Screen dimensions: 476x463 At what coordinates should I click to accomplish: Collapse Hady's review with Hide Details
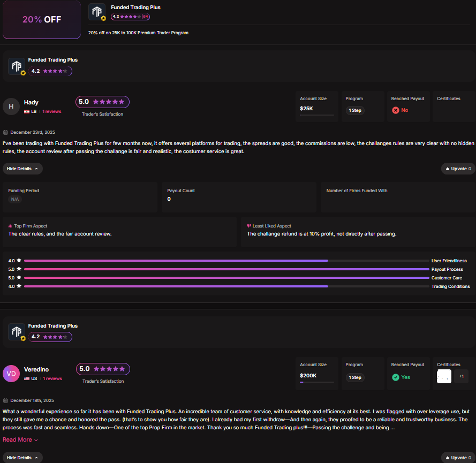22,169
